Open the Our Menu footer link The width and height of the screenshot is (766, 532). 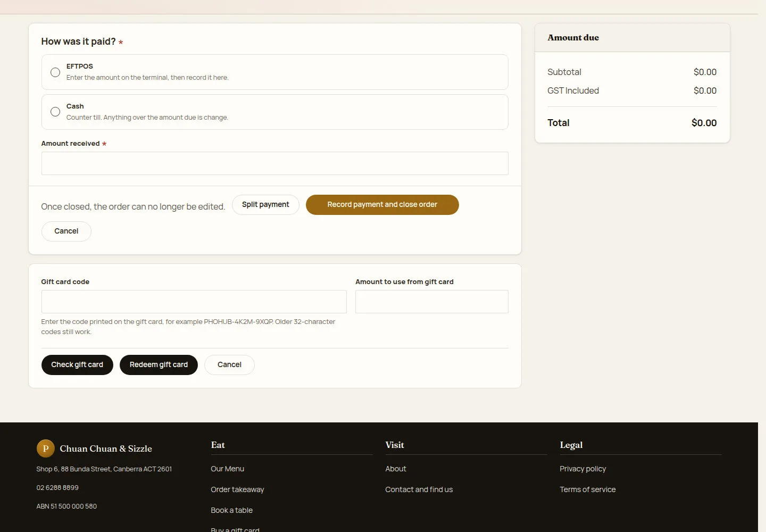coord(227,469)
